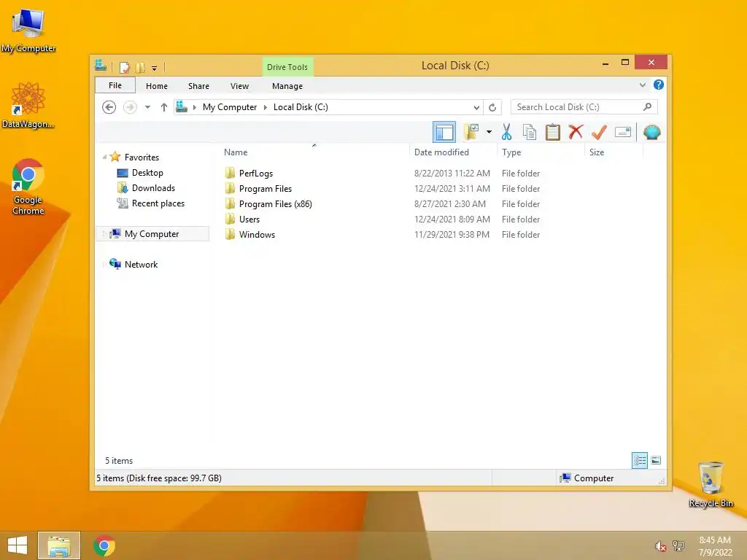Refresh the folder with the refresh button
Image resolution: width=747 pixels, height=560 pixels.
point(492,107)
